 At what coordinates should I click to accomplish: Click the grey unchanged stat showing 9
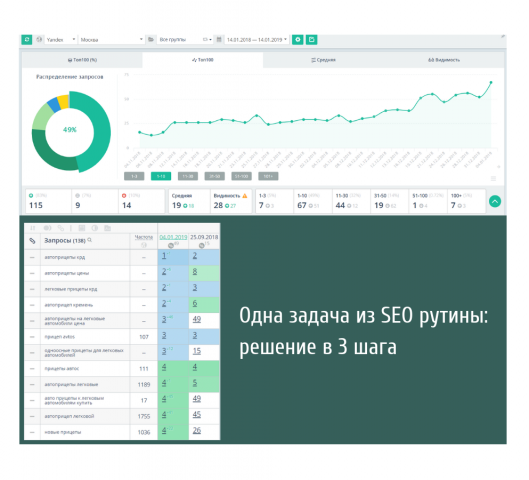coord(95,201)
